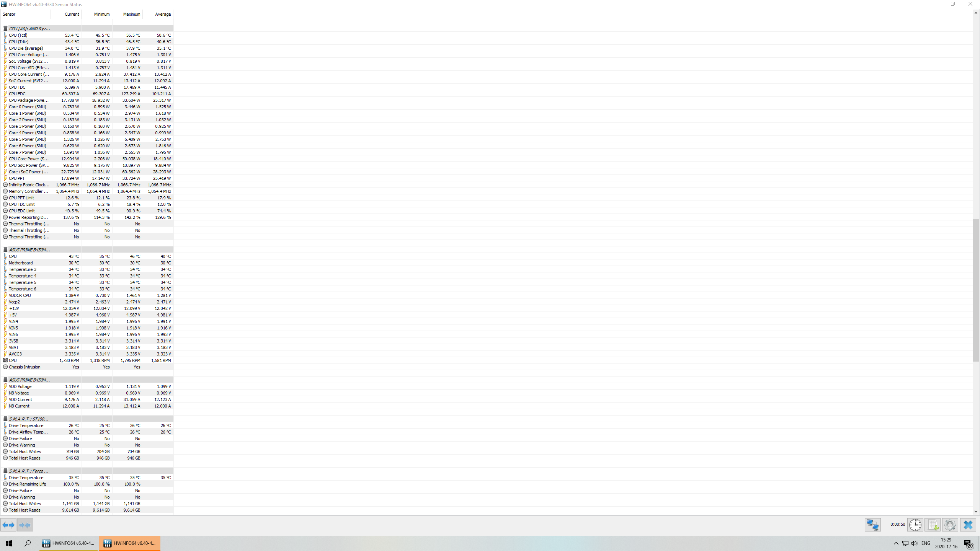Screen dimensions: 980x551
Task: Open the remote network monitoring icon
Action: [872, 525]
